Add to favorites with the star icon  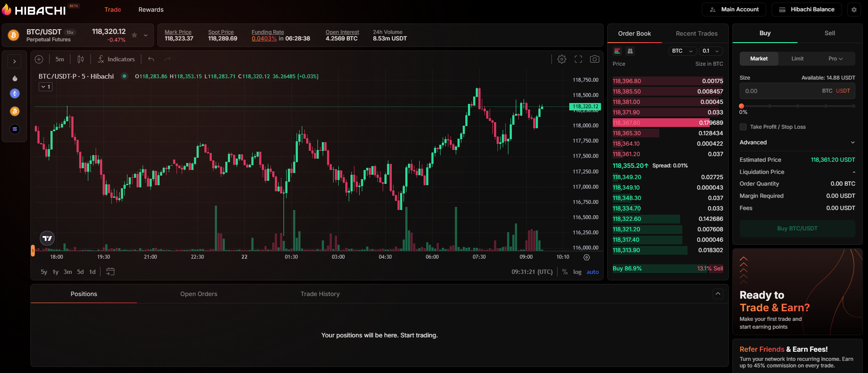click(x=134, y=35)
